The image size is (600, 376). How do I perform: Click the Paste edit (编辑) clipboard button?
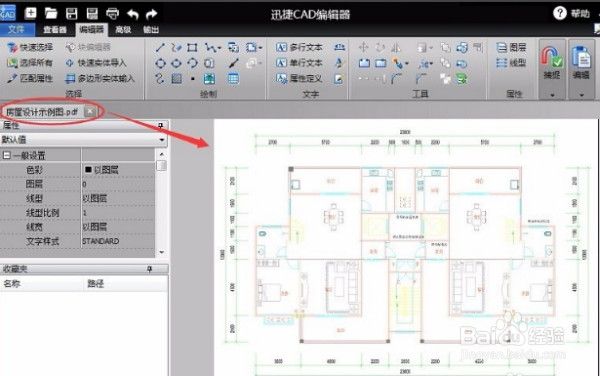(x=581, y=62)
